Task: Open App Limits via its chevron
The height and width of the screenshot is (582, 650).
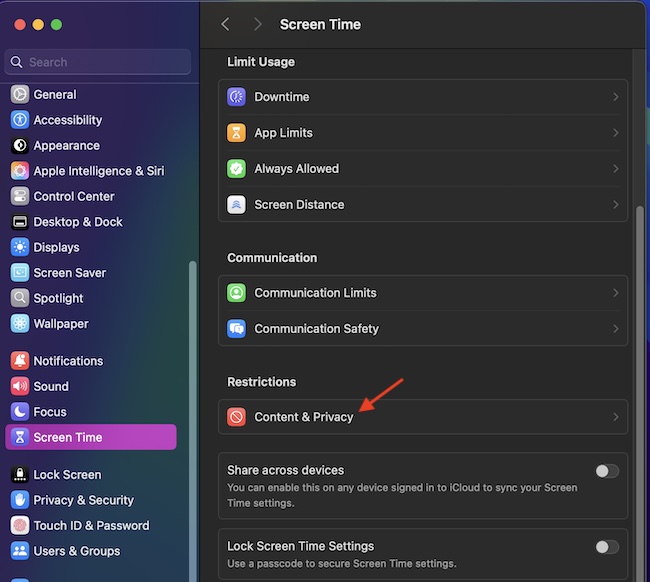Action: (x=615, y=133)
